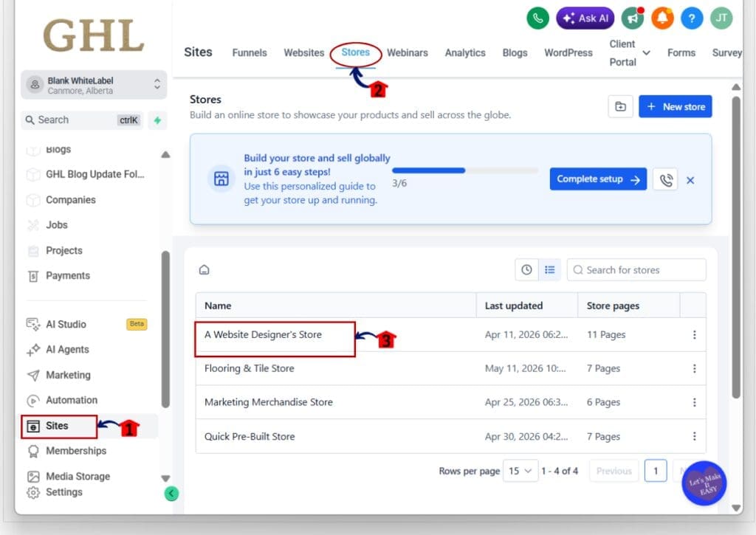Open AI Agents in sidebar

(x=67, y=350)
